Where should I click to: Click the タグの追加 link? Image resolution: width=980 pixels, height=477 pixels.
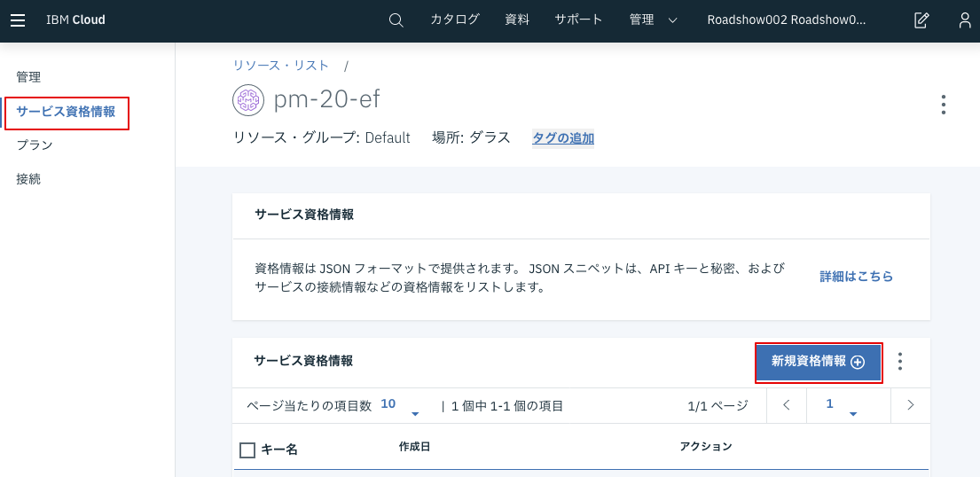click(x=563, y=137)
